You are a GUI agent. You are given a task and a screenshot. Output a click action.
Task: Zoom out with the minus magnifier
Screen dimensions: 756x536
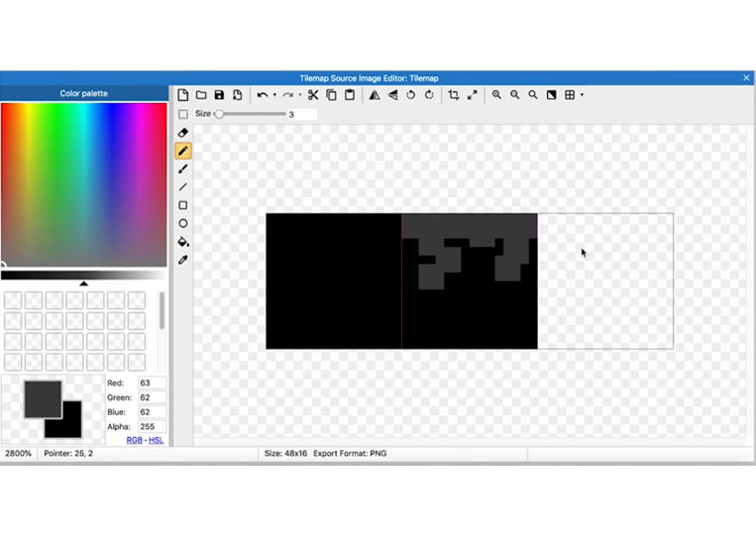click(x=515, y=95)
